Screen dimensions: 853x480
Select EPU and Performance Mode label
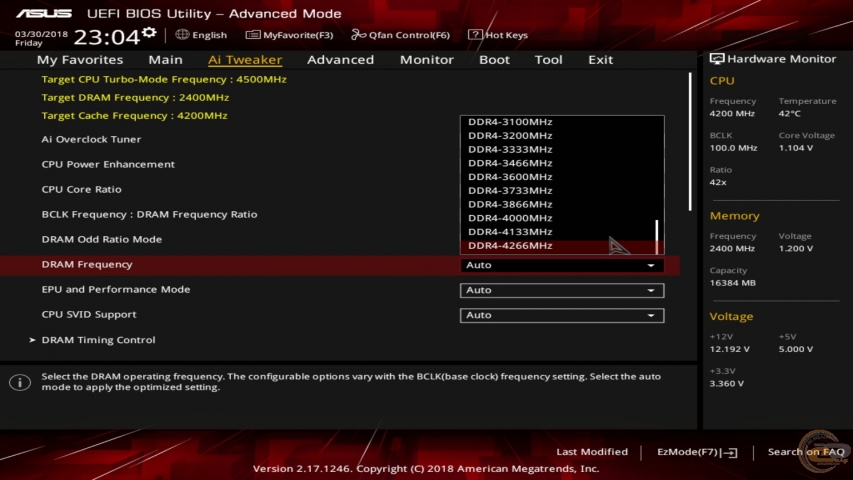coord(116,290)
